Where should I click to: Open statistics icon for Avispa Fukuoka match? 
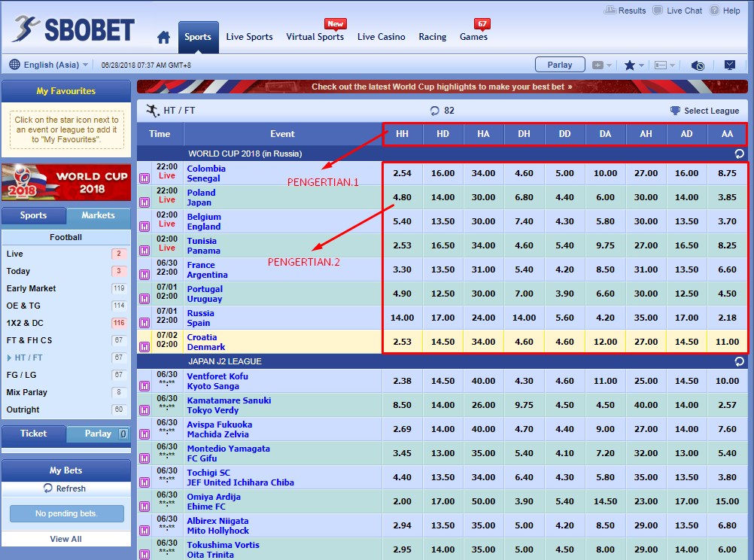pos(144,434)
